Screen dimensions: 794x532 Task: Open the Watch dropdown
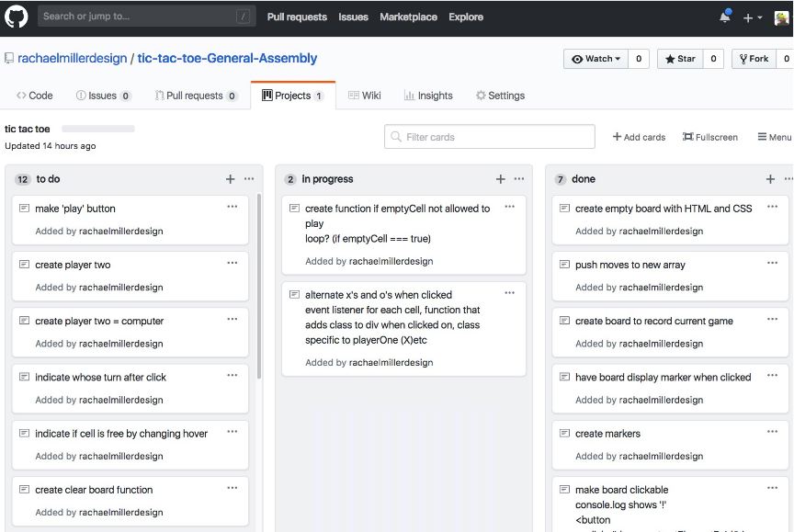[x=596, y=59]
